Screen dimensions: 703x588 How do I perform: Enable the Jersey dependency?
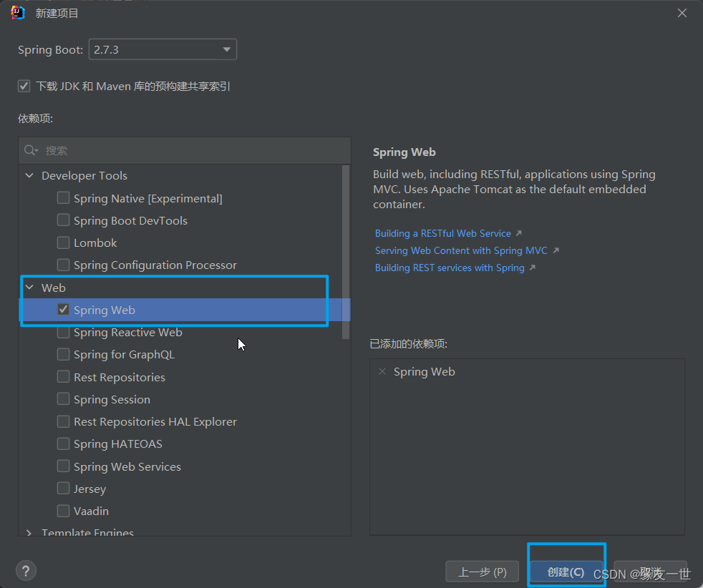(x=63, y=488)
